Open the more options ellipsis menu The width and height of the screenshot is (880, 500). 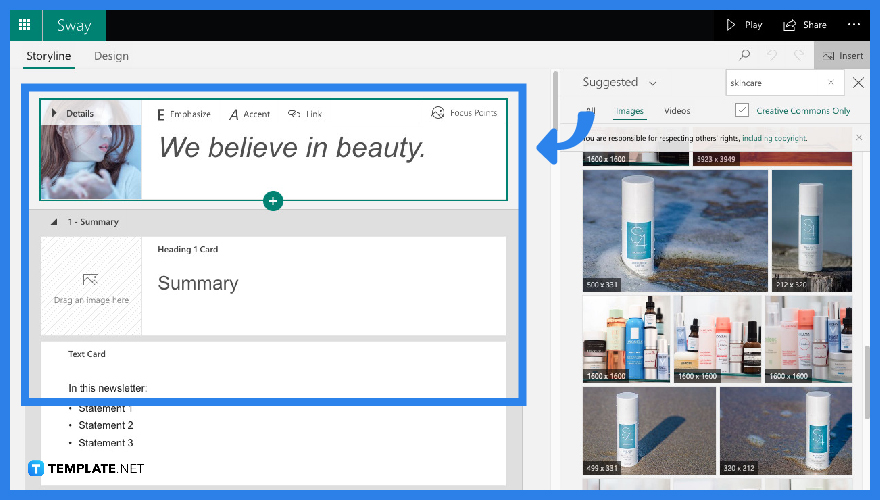[853, 25]
